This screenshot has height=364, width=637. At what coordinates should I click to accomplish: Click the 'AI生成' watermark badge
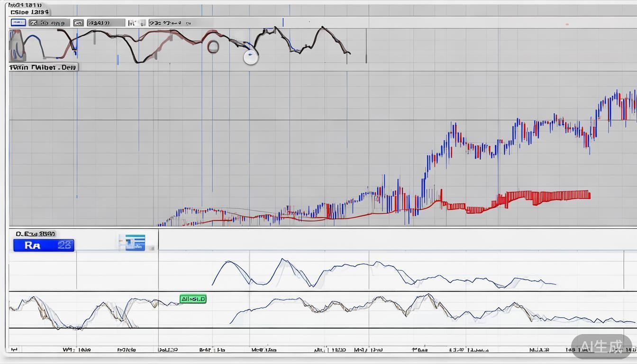point(601,346)
